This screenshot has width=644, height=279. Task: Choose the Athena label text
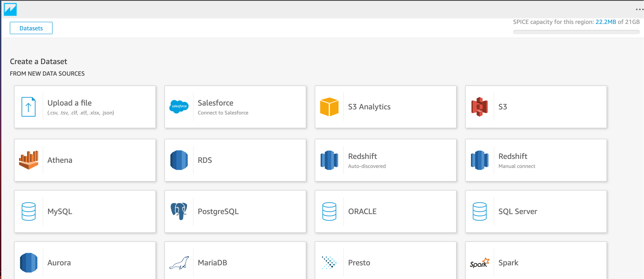[60, 160]
